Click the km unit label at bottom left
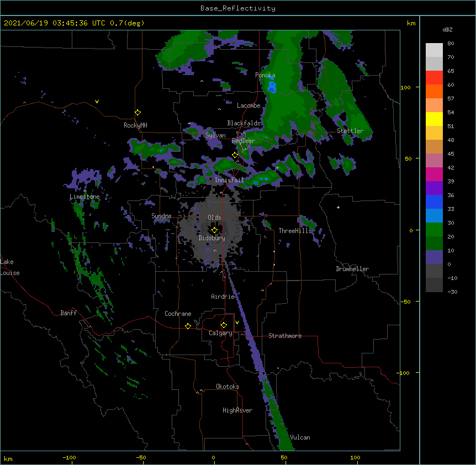Screen dimensions: 476x465 [8, 459]
